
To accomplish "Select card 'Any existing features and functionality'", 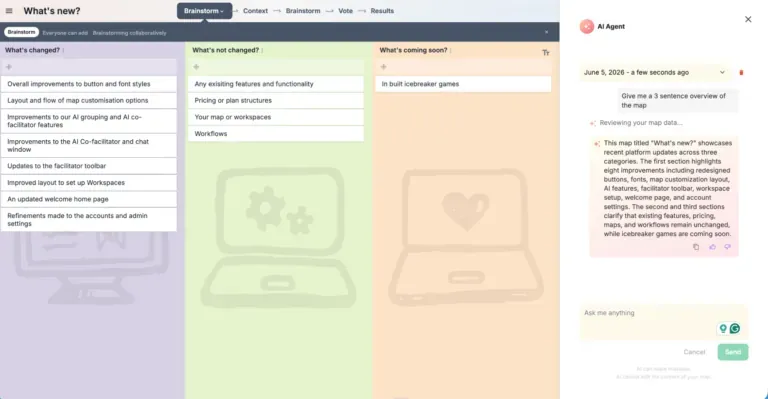I will pyautogui.click(x=276, y=84).
